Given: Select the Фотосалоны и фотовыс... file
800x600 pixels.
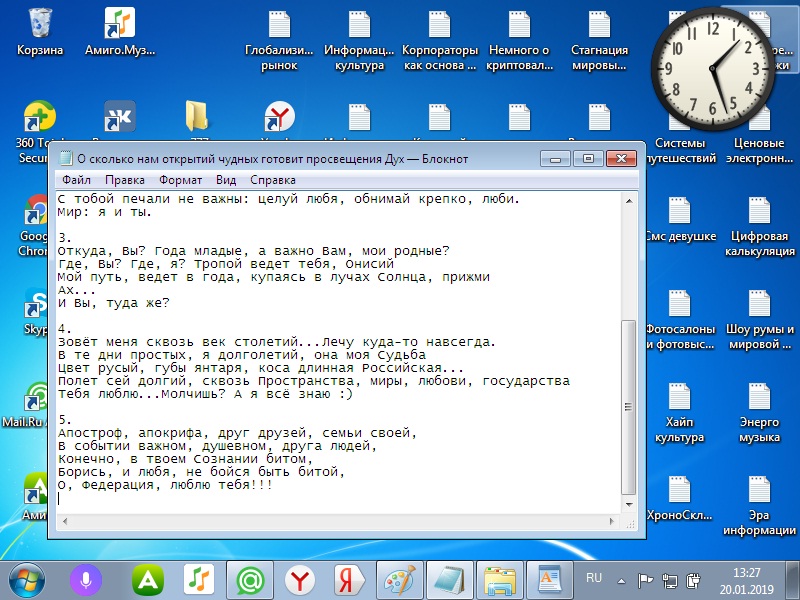Looking at the screenshot, I should click(x=680, y=320).
